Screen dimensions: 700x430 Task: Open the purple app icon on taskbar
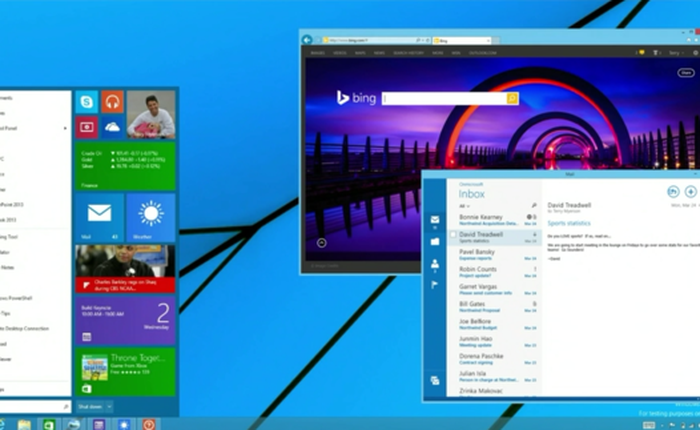[99, 424]
